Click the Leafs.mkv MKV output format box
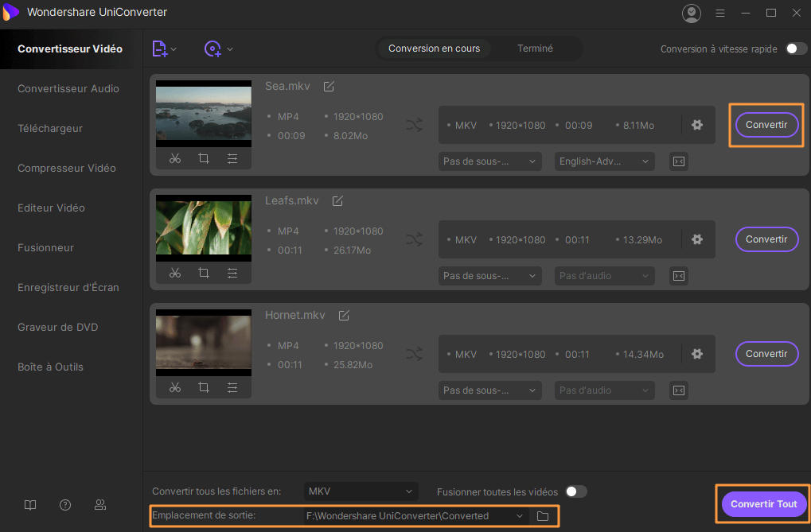This screenshot has width=811, height=532. (x=577, y=239)
